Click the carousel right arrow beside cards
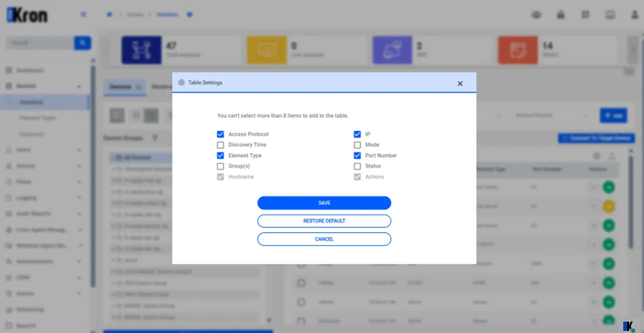 pos(634,50)
